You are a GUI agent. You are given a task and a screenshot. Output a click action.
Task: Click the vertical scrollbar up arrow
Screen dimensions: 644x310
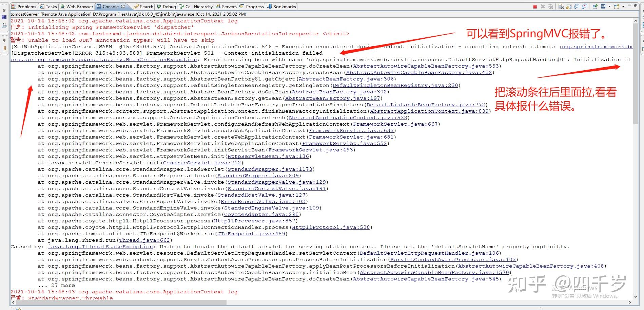pos(635,21)
